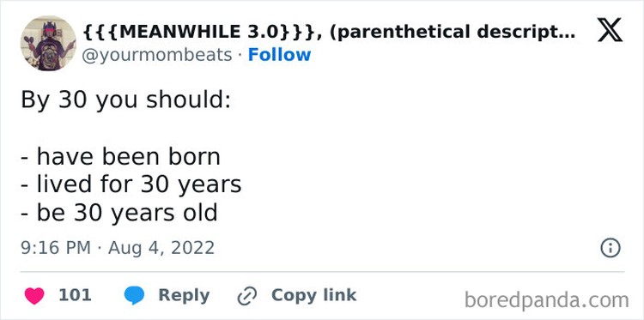Open the 9:16 PM timestamp
This screenshot has height=320, width=644.
(56, 248)
